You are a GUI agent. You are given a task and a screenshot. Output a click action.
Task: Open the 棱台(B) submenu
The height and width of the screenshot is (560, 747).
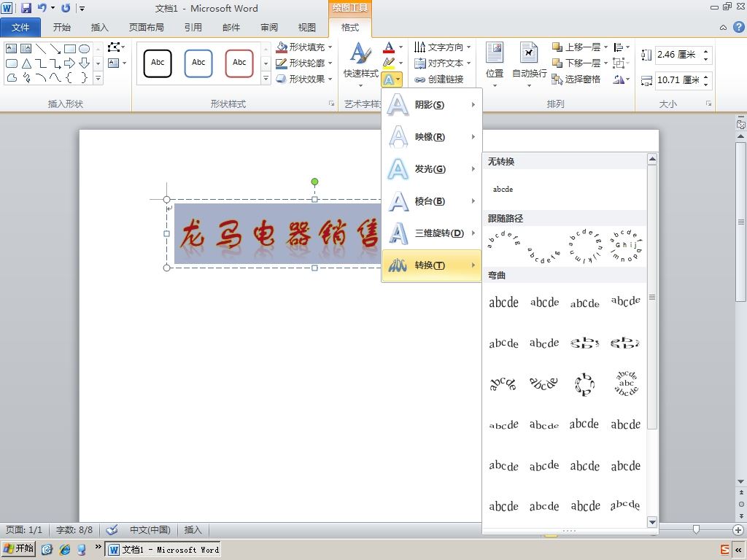pos(432,201)
